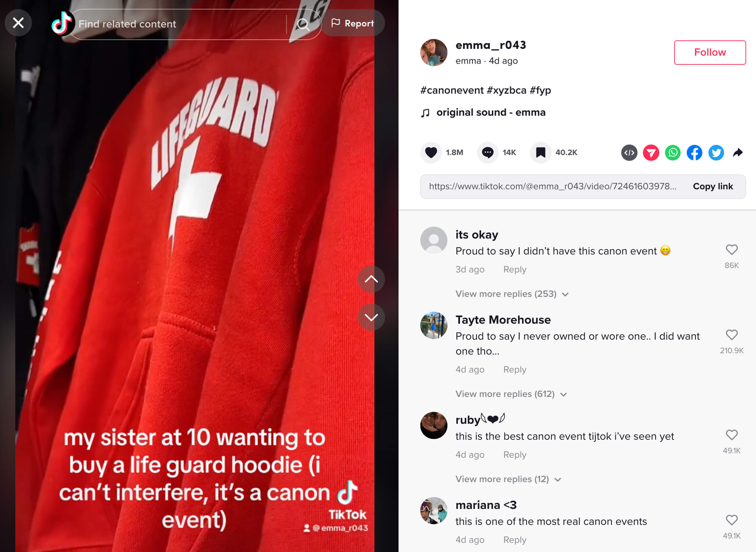Click the Facebook share icon
Screen dimensions: 756x552
(694, 153)
